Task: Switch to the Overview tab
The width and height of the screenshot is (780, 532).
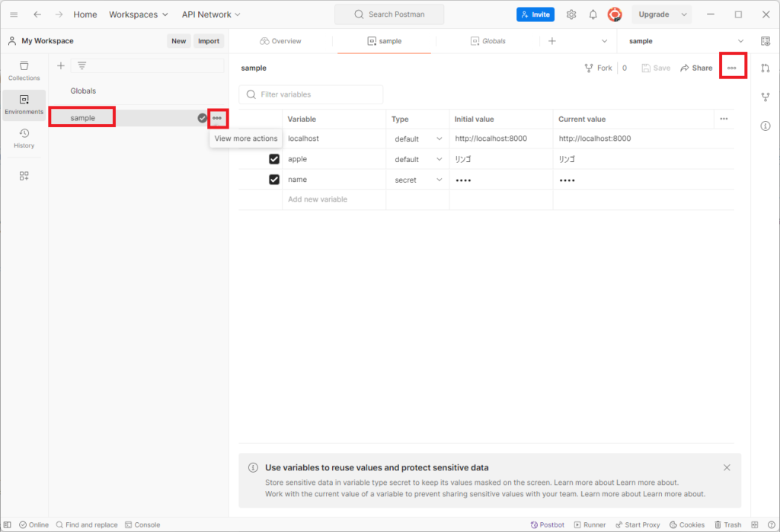Action: point(281,41)
